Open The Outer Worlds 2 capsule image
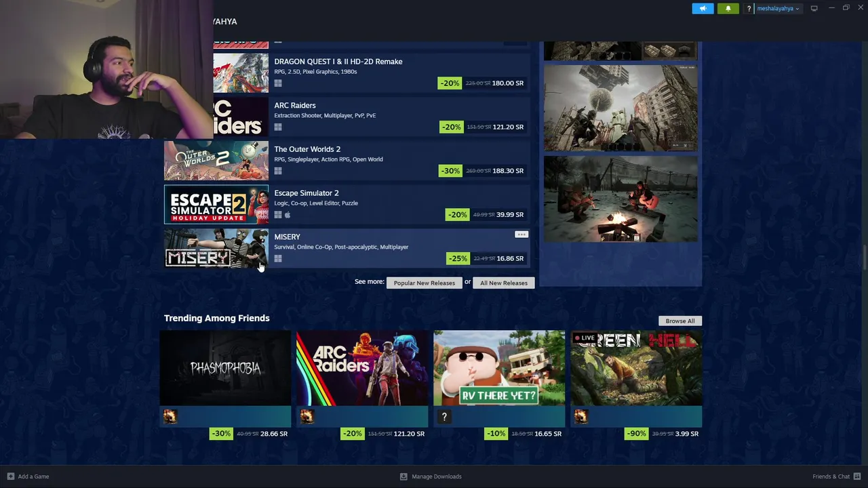868x488 pixels. tap(216, 161)
